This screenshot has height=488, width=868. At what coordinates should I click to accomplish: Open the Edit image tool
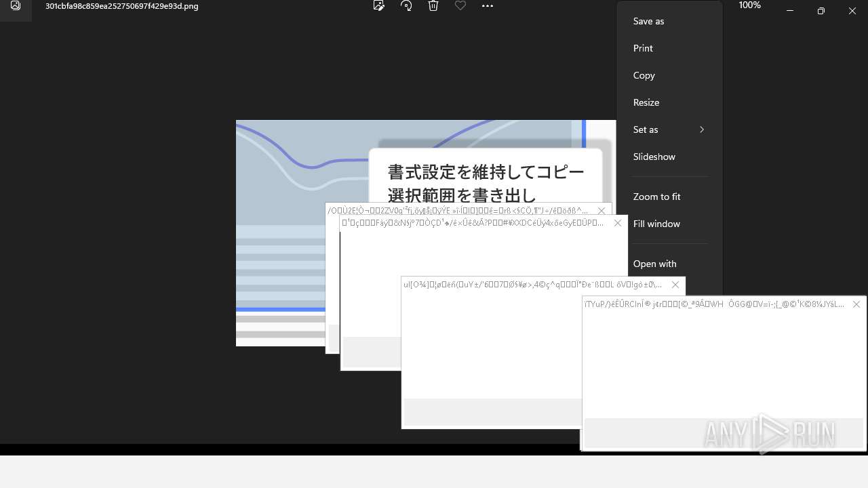click(x=379, y=6)
